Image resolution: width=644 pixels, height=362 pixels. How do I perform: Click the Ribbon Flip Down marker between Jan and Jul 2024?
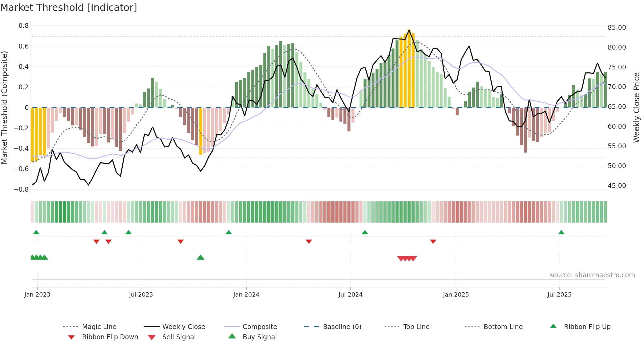pyautogui.click(x=309, y=242)
